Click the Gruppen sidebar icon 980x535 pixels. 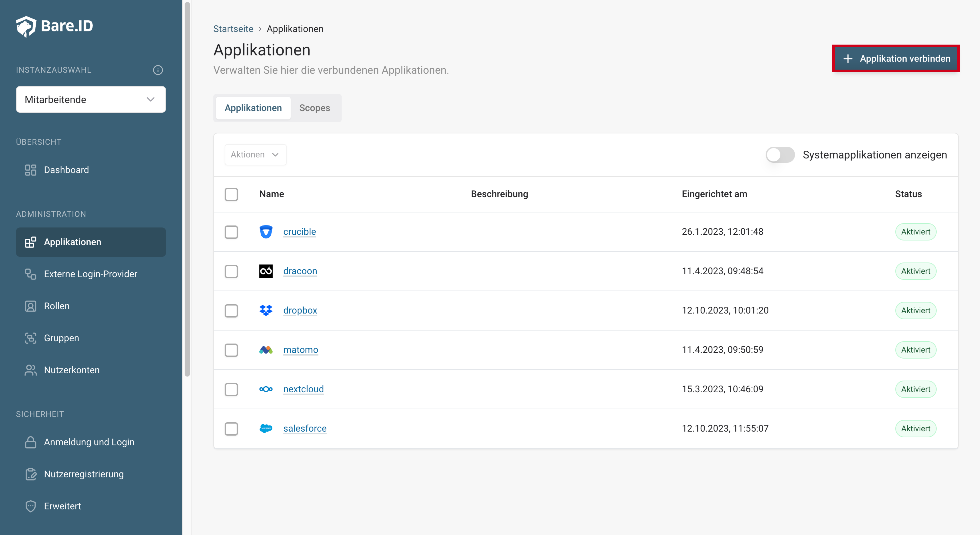coord(30,338)
